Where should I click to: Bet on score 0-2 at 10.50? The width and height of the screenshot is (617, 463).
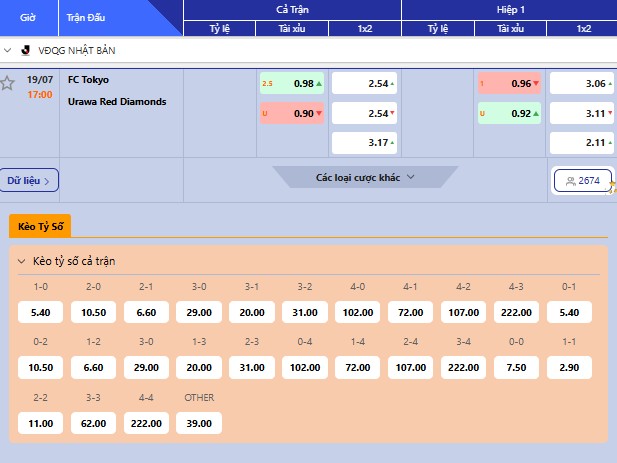click(41, 367)
